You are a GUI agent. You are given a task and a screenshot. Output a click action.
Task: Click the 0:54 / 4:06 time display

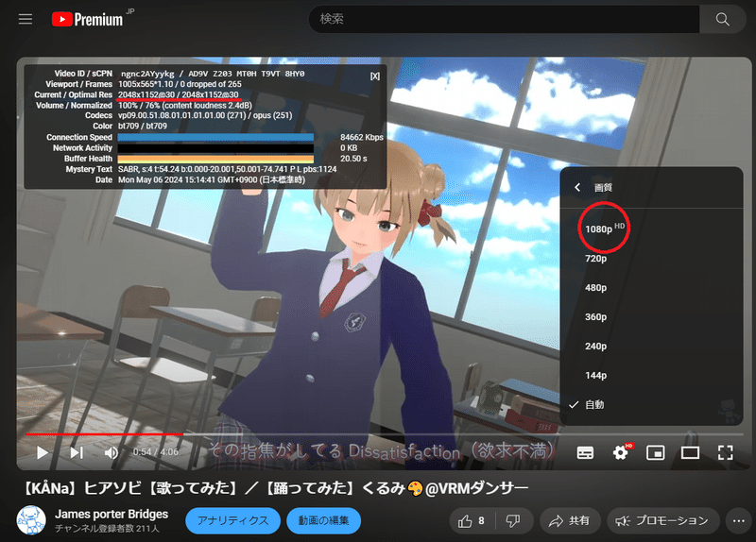point(155,452)
